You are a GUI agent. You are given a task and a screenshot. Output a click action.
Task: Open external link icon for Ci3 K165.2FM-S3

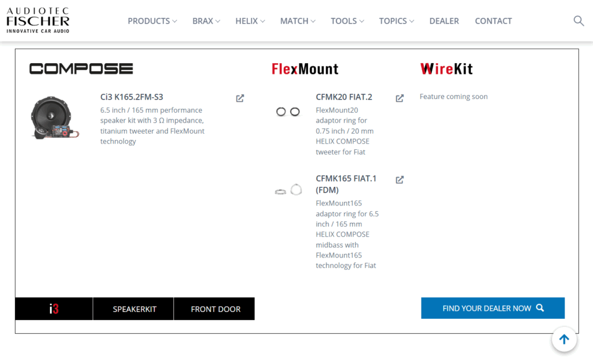[x=240, y=98]
